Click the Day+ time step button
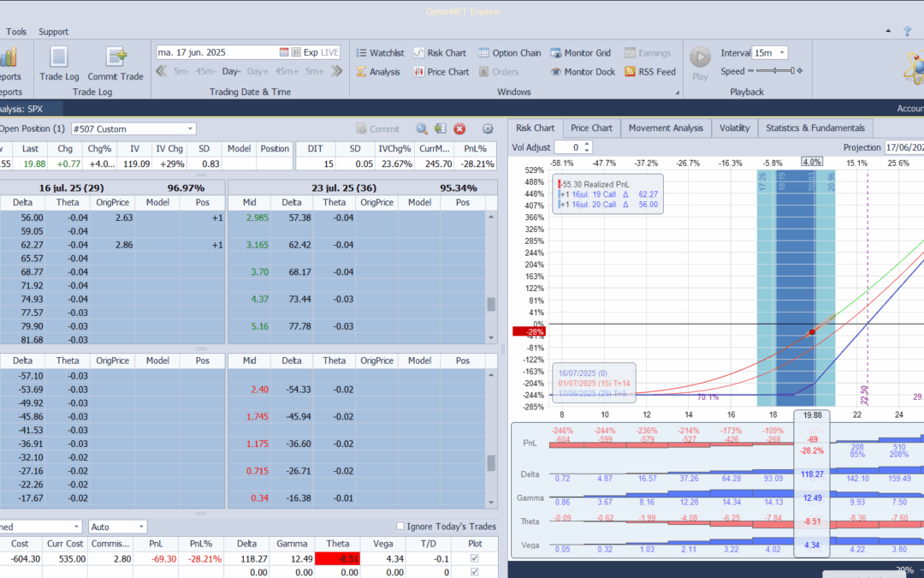Screen dimensions: 924x578 coord(258,71)
